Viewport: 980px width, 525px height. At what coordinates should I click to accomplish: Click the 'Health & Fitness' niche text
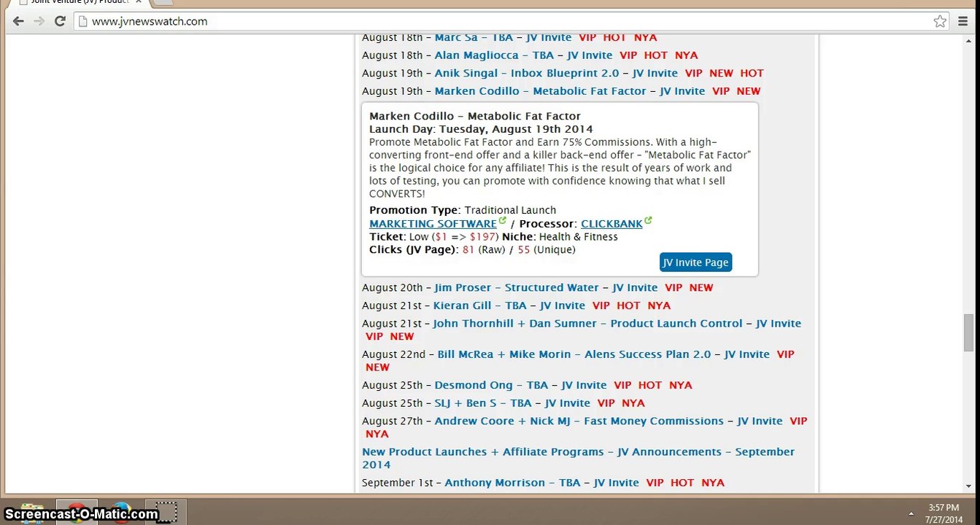(579, 236)
